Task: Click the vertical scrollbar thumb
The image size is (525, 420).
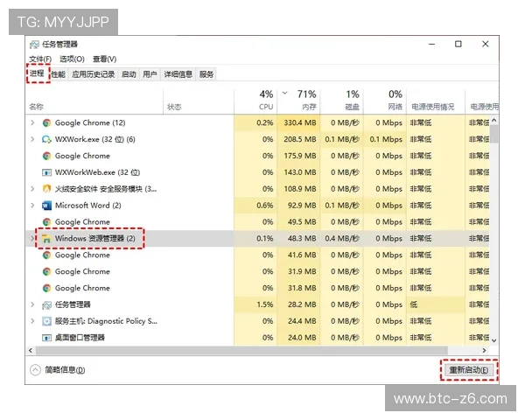Action: click(494, 134)
